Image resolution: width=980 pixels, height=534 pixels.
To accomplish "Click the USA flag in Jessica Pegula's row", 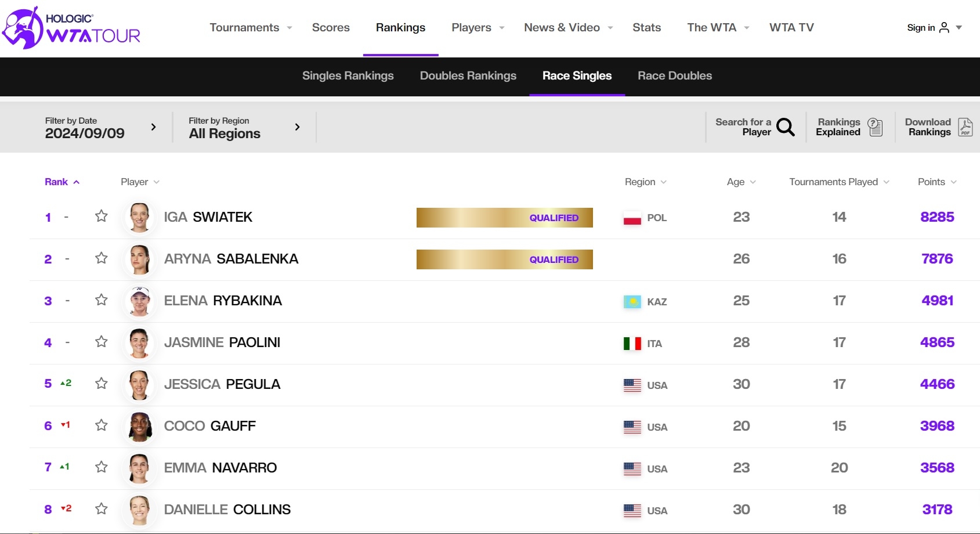I will (x=632, y=385).
